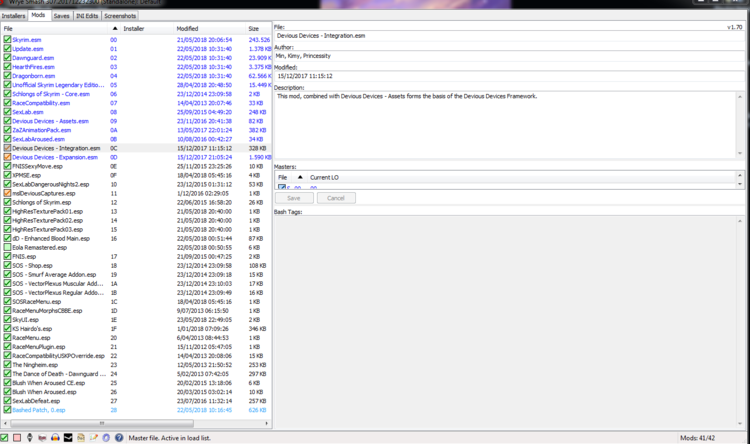Viewport: 750px width, 444px height.
Task: Uncheck the SkyUI.esp checkbox
Action: (7, 320)
